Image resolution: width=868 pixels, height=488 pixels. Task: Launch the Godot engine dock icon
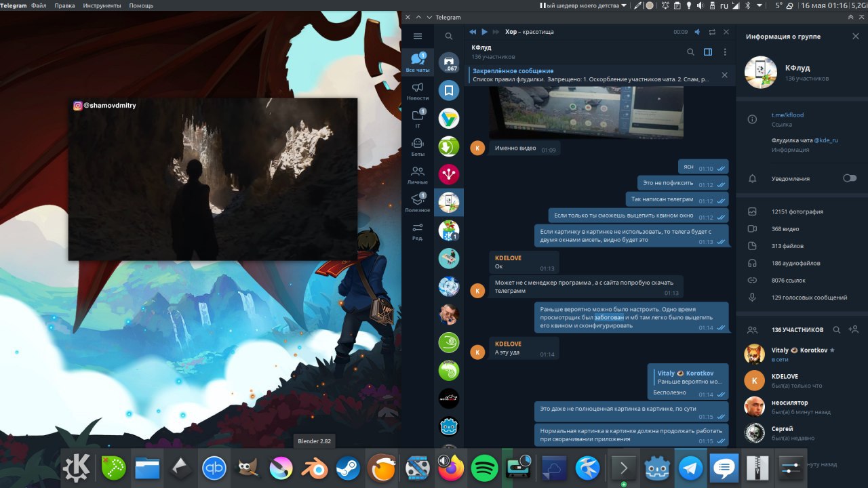point(656,468)
